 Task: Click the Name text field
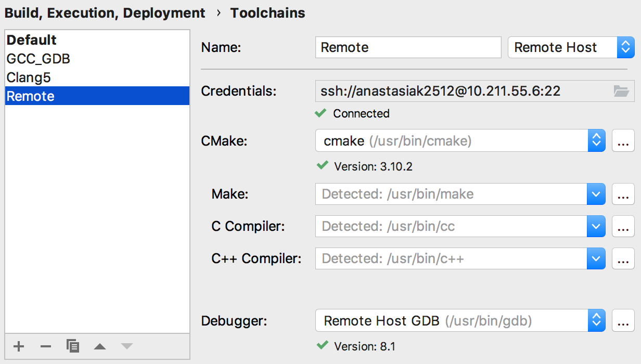point(408,47)
